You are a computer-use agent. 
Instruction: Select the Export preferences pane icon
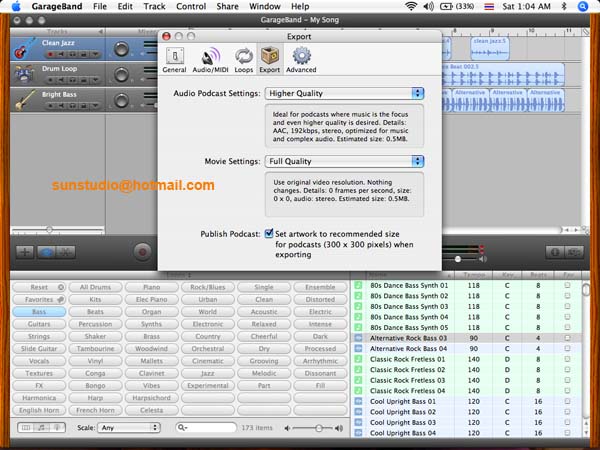click(x=270, y=60)
